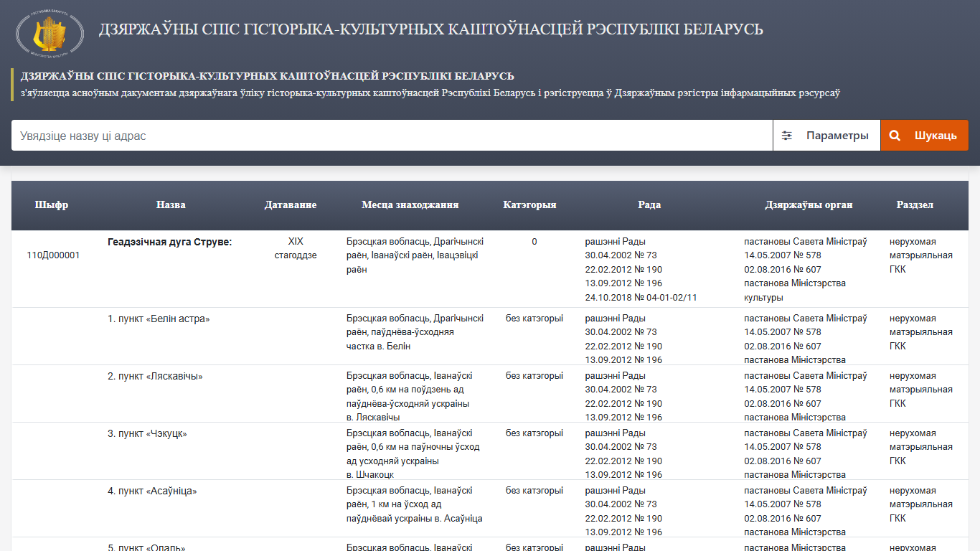Click '24.10.2018 № 04-01-02/11' decision entry
The width and height of the screenshot is (980, 551).
pyautogui.click(x=641, y=297)
